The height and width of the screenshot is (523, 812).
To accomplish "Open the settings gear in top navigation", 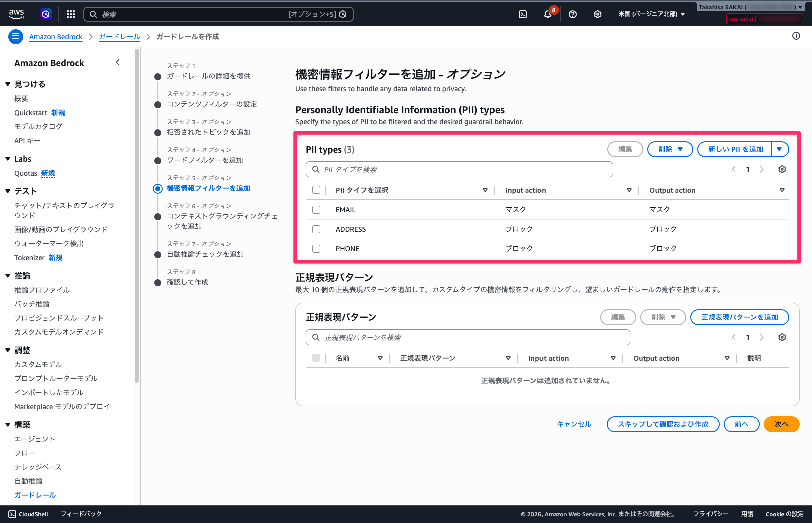I will tap(597, 14).
